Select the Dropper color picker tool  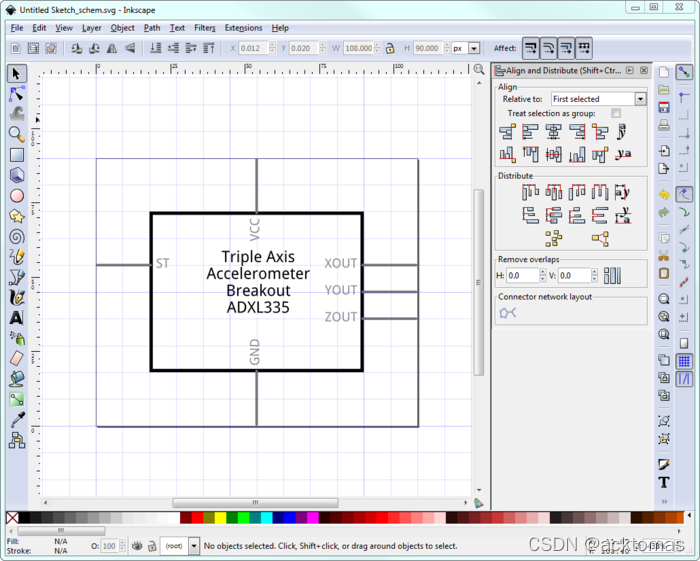pyautogui.click(x=17, y=420)
